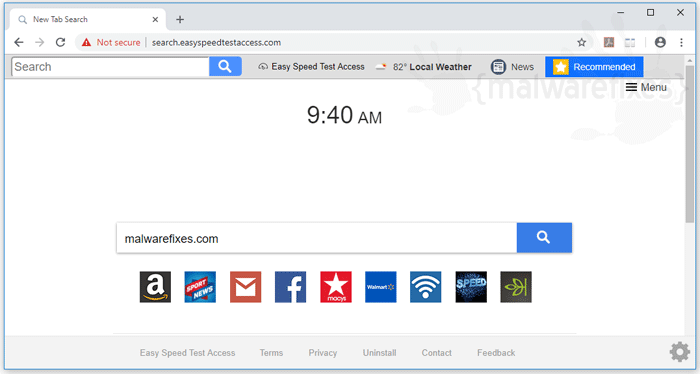The width and height of the screenshot is (700, 374).
Task: Click the Recommended button
Action: point(594,67)
